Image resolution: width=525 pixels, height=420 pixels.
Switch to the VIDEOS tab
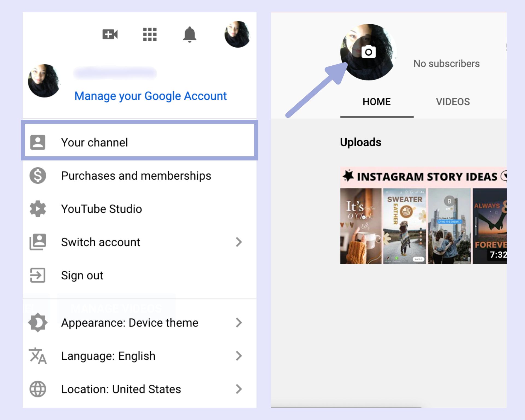point(453,102)
